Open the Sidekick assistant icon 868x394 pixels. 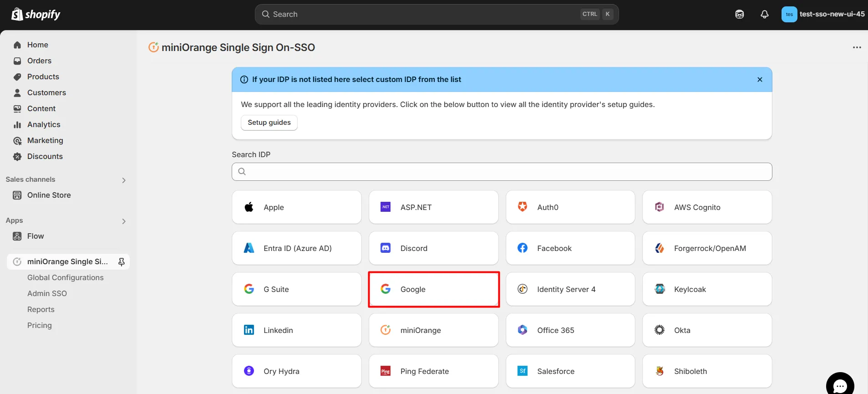click(740, 14)
